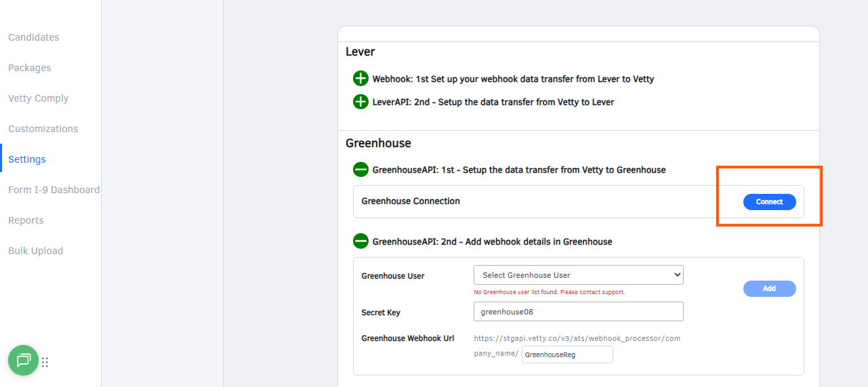Navigate to Customizations

(x=43, y=129)
